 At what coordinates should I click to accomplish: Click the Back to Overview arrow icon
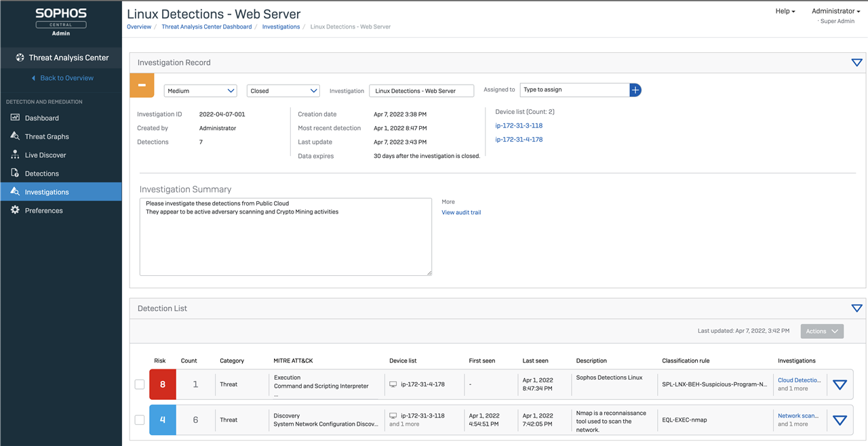(x=33, y=78)
